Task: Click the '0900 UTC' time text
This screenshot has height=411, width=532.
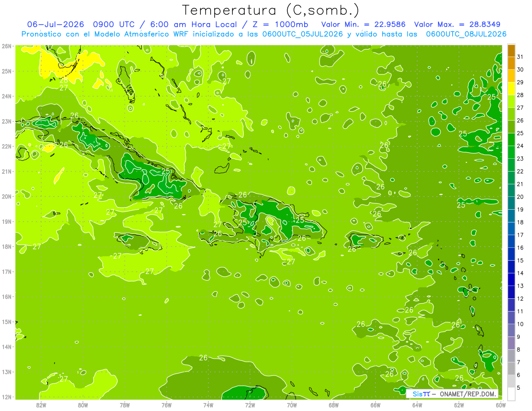Action: click(x=114, y=24)
